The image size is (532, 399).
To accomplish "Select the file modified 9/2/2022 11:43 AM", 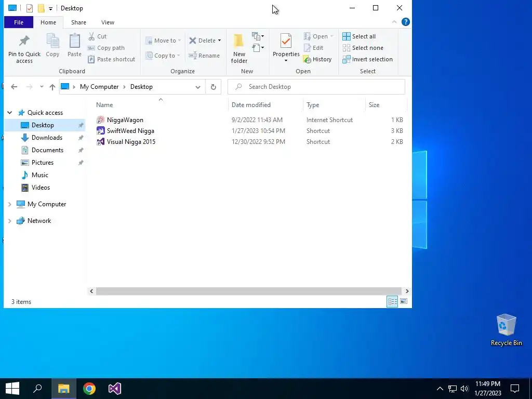I will [x=250, y=120].
